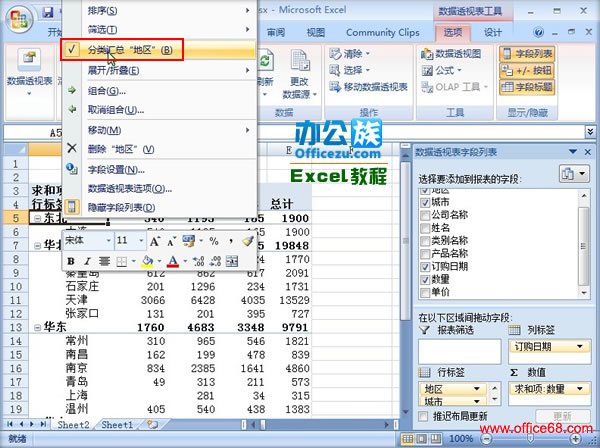Switch to Page Break Preview in status bar
This screenshot has width=600, height=448.
pos(435,438)
